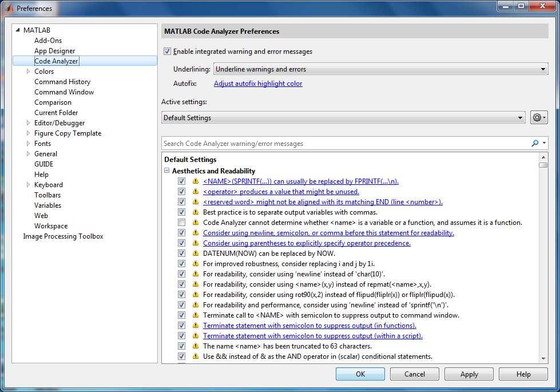This screenshot has width=560, height=392.
Task: Expand the General tree node
Action: (28, 154)
